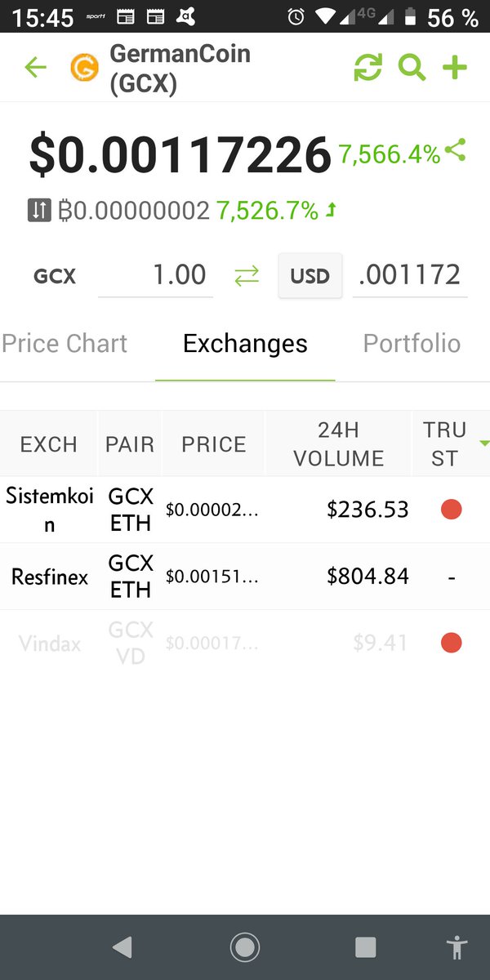Open Resfinex exchange row
This screenshot has height=980, width=490.
[x=245, y=577]
